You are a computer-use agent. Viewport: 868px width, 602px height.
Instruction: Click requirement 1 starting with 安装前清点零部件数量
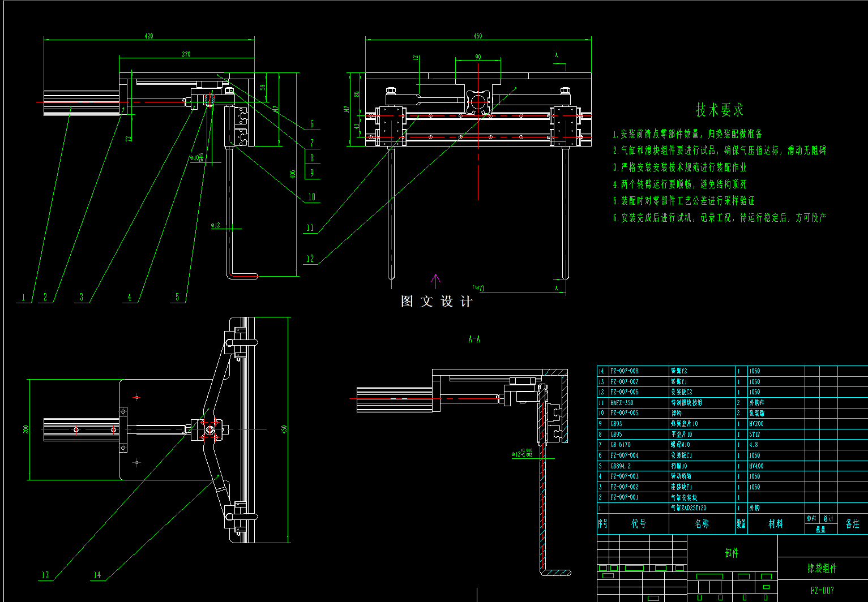(687, 134)
